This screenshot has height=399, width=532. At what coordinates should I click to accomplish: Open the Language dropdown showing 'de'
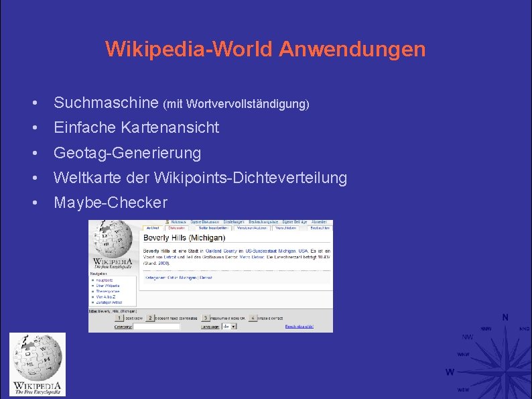click(x=229, y=327)
